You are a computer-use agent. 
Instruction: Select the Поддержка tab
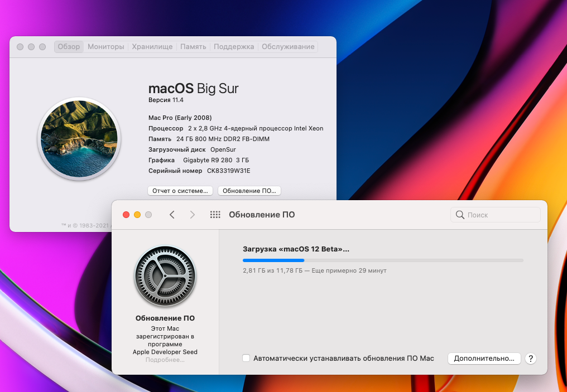click(234, 47)
